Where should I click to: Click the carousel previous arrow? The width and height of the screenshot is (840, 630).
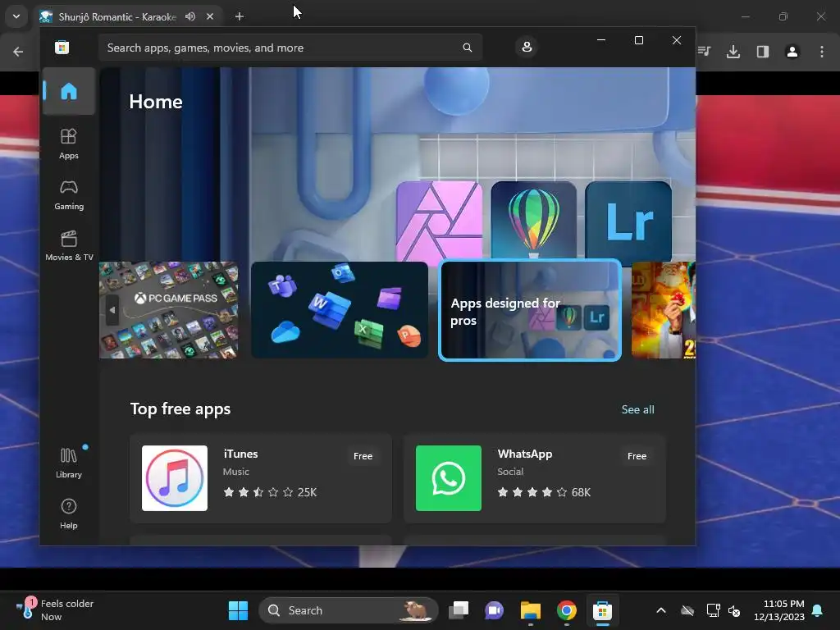click(112, 309)
